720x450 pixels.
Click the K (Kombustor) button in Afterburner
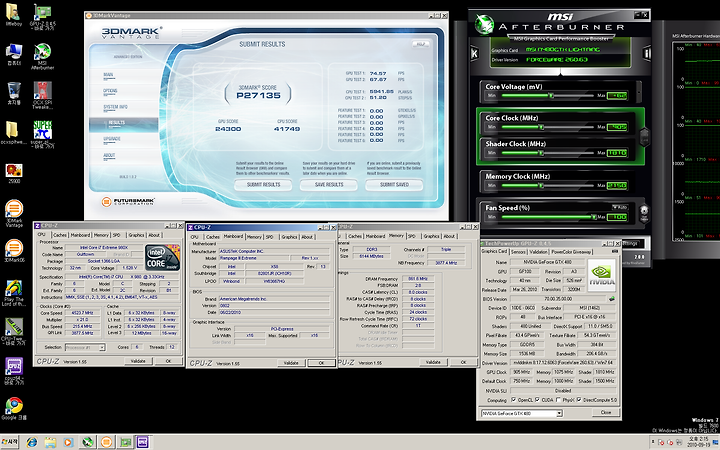pos(475,54)
